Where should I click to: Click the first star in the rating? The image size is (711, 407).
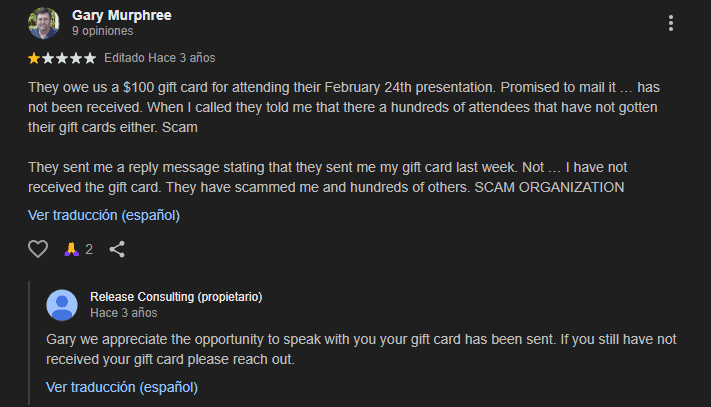point(34,58)
